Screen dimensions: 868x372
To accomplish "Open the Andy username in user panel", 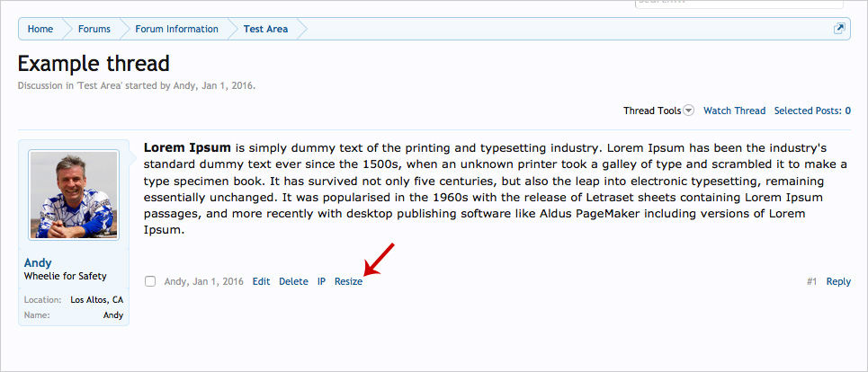I will click(38, 262).
